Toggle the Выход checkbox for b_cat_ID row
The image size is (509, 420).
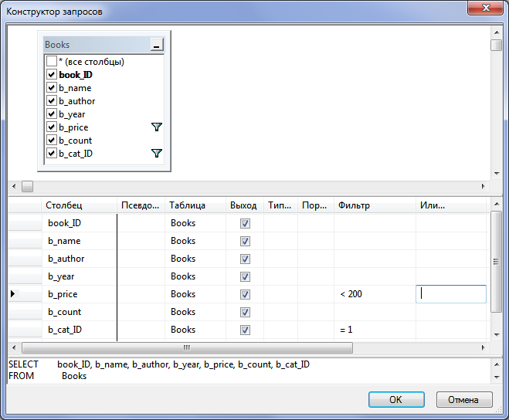[245, 330]
